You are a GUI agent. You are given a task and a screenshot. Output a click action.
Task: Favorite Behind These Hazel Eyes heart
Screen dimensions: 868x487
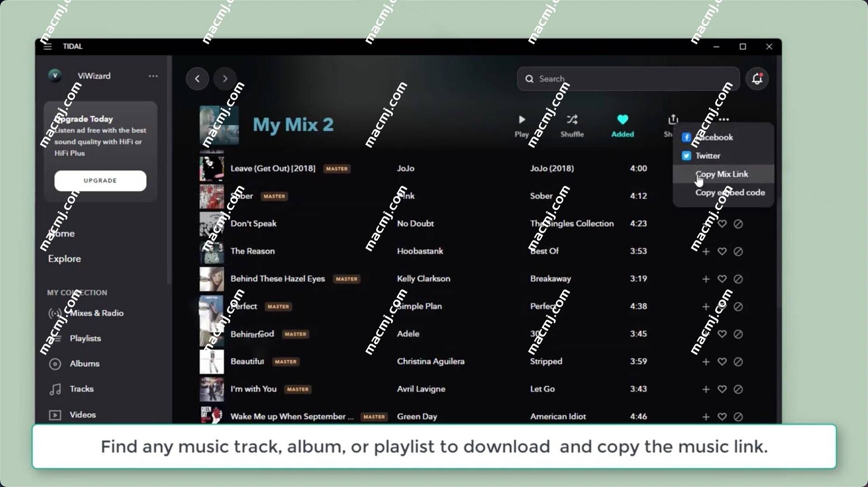pos(722,279)
